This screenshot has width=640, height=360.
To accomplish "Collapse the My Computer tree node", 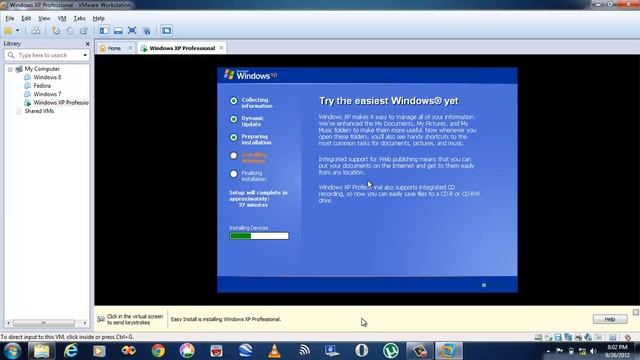I will coord(10,69).
